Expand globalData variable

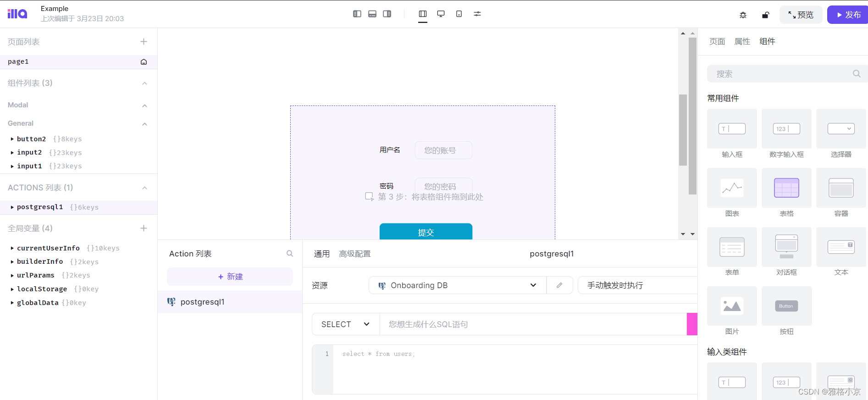(x=12, y=303)
